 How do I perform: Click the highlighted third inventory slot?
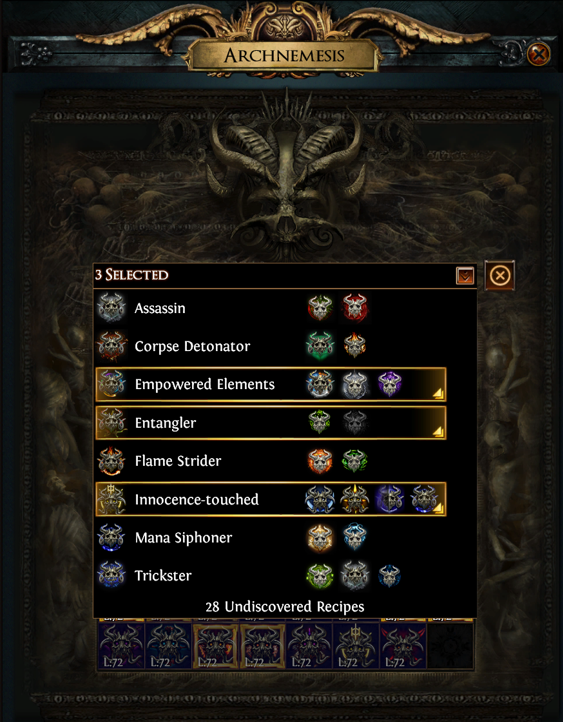coord(215,646)
